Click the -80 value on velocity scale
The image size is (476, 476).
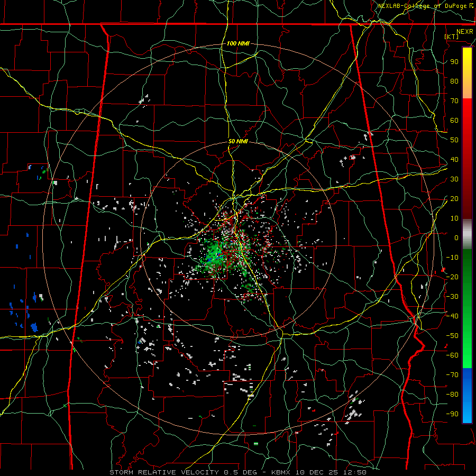click(452, 395)
